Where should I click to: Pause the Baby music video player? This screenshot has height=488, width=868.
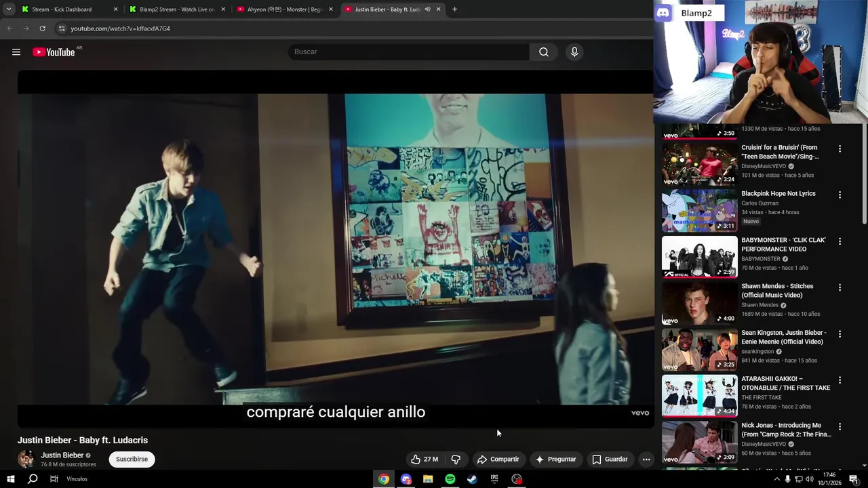pos(336,249)
